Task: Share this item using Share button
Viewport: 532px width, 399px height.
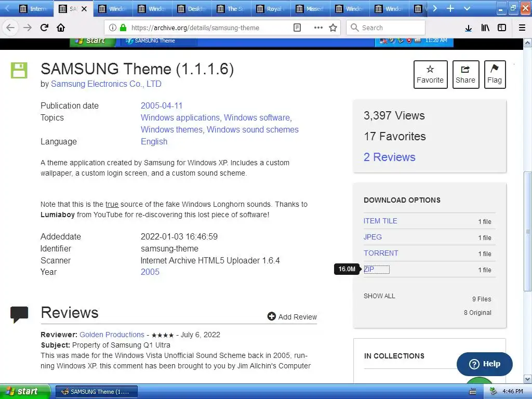Action: click(x=465, y=75)
